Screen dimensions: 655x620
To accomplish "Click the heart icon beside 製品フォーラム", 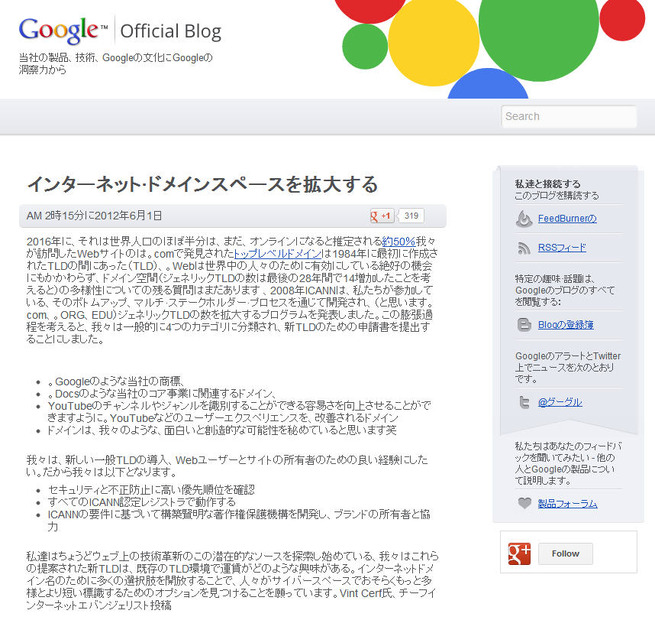I will (x=524, y=503).
